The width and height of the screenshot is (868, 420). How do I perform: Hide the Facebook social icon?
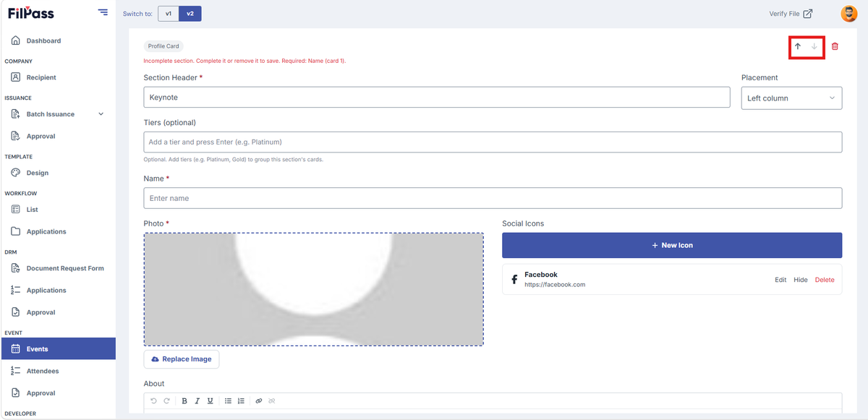pyautogui.click(x=801, y=280)
